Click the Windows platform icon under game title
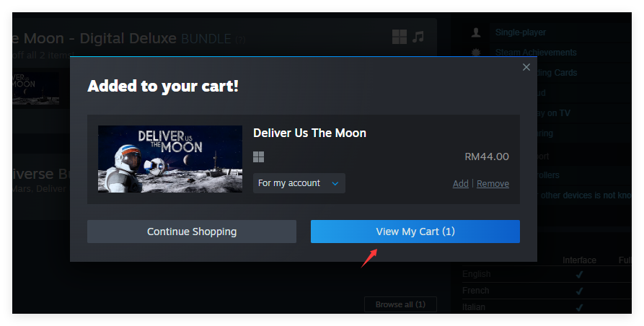Viewport: 644px width, 326px height. click(258, 157)
